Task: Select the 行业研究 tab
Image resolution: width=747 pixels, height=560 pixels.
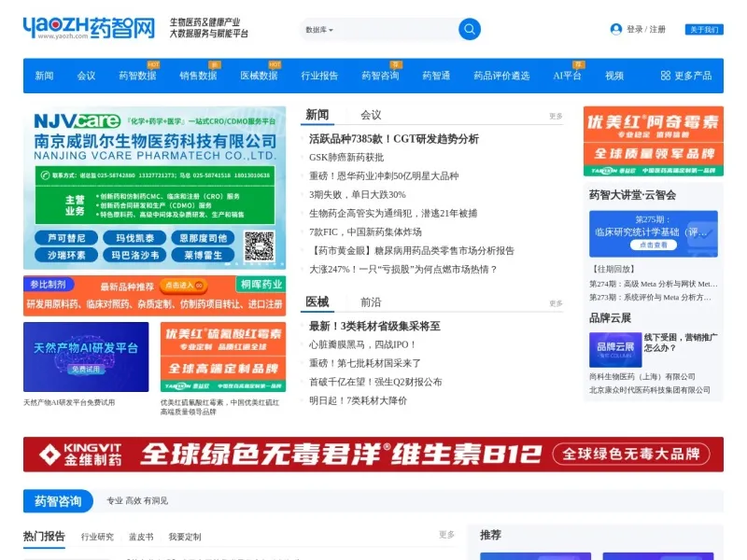Action: (x=97, y=538)
